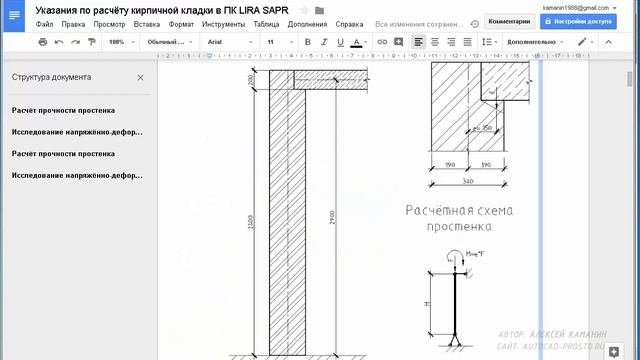Move document using folder icon

coord(320,10)
